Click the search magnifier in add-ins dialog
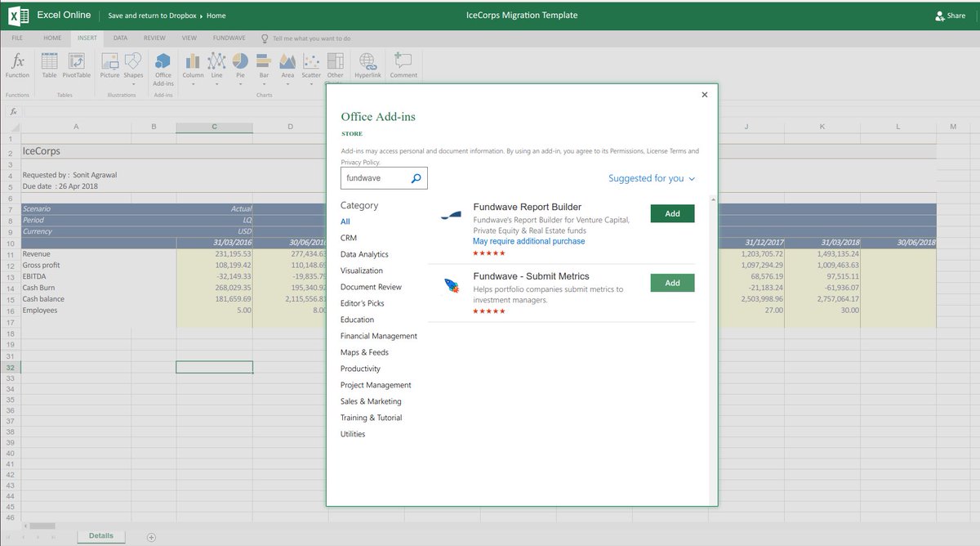The width and height of the screenshot is (980, 546). pyautogui.click(x=416, y=177)
